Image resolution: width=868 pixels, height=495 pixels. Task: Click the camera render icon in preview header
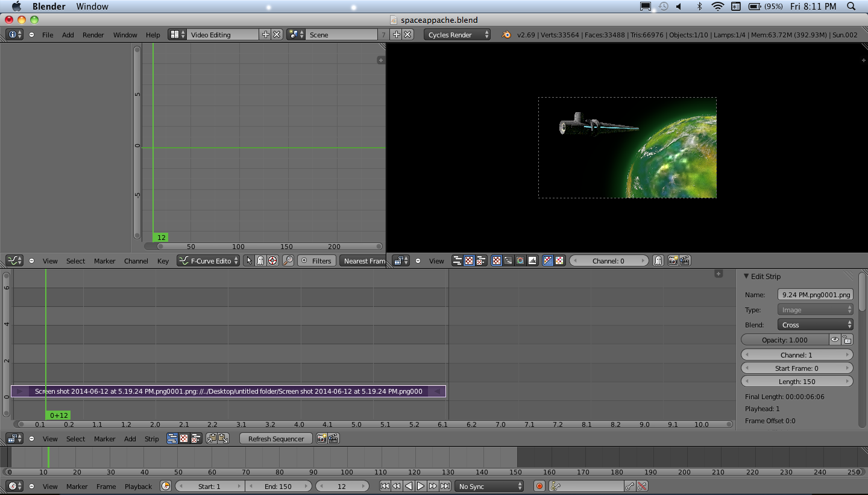(x=673, y=261)
